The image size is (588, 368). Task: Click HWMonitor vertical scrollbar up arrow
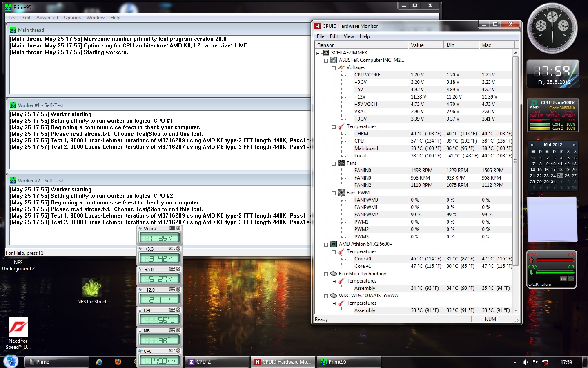tap(516, 53)
